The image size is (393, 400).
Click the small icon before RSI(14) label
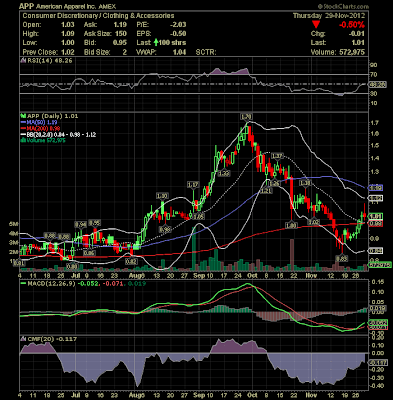tap(23, 61)
